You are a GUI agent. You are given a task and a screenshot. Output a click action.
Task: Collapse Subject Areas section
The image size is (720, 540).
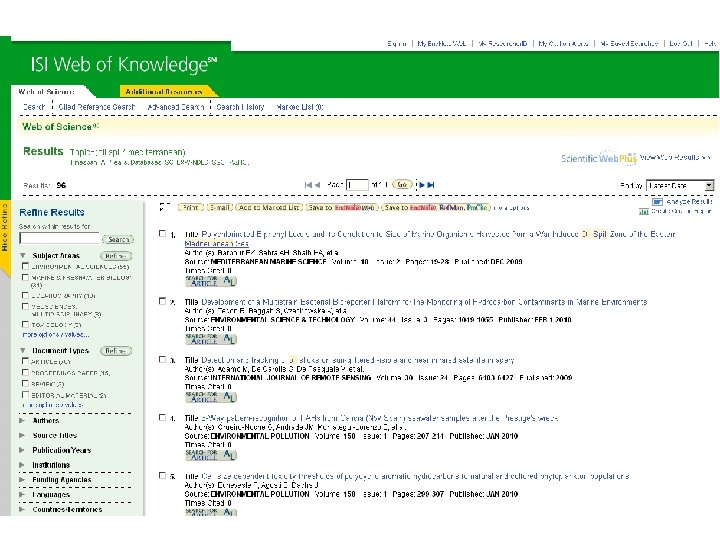coord(22,255)
